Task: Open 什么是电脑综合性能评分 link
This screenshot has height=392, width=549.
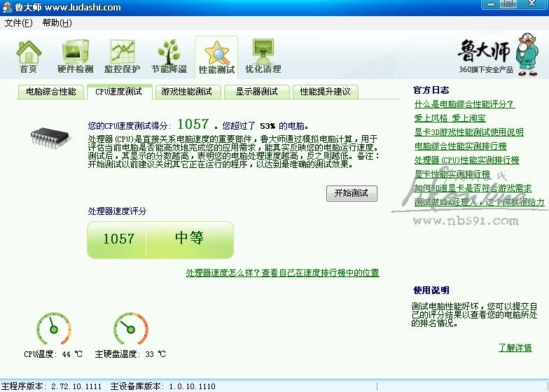Action: point(464,104)
